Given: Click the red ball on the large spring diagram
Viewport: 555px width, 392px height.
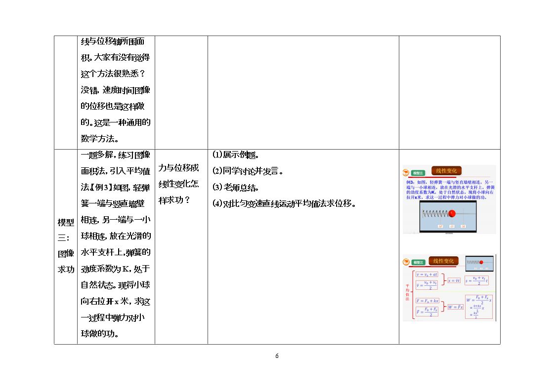Looking at the screenshot, I should coord(452,213).
